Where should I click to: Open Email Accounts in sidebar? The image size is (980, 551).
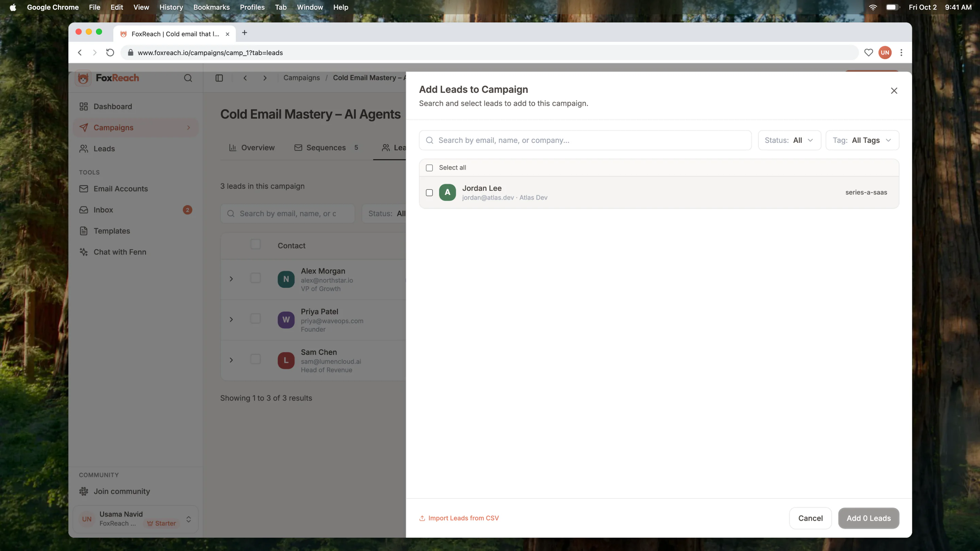[135, 189]
